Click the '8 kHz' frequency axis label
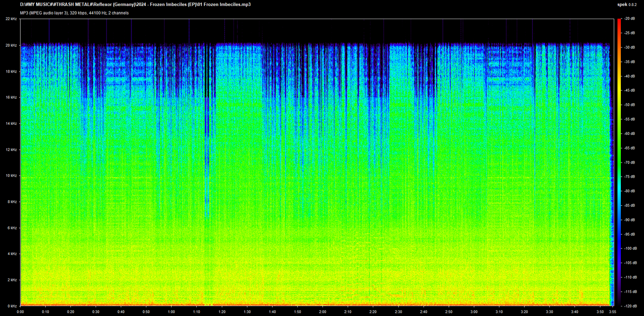This screenshot has height=316, width=644. click(x=12, y=202)
